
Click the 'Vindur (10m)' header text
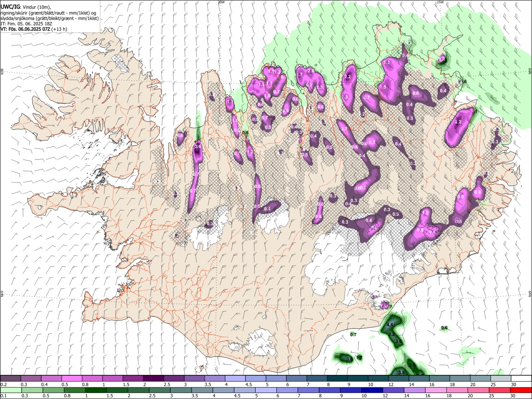[37, 7]
